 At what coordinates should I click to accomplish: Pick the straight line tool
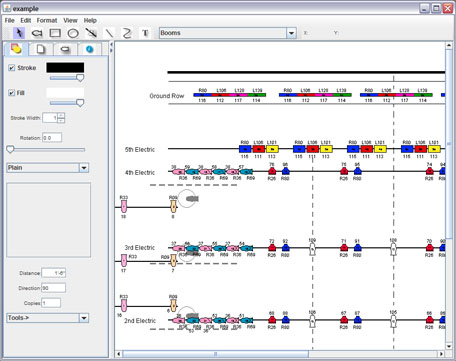[109, 33]
